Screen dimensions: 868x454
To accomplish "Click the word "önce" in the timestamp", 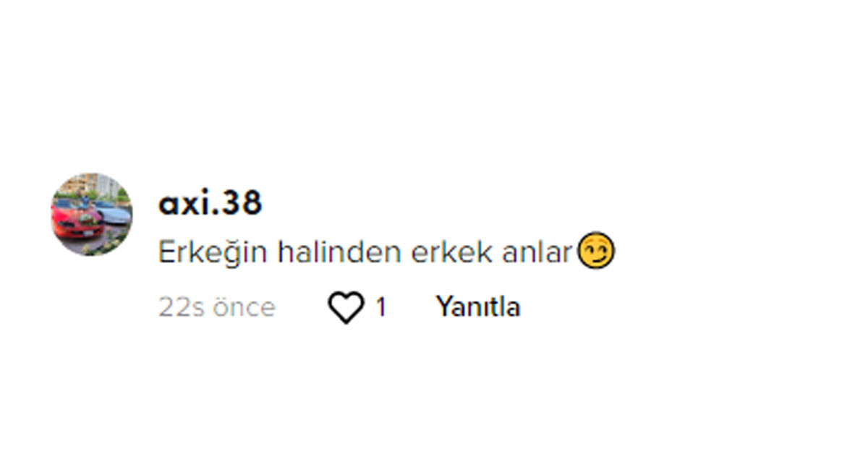I will tap(244, 309).
